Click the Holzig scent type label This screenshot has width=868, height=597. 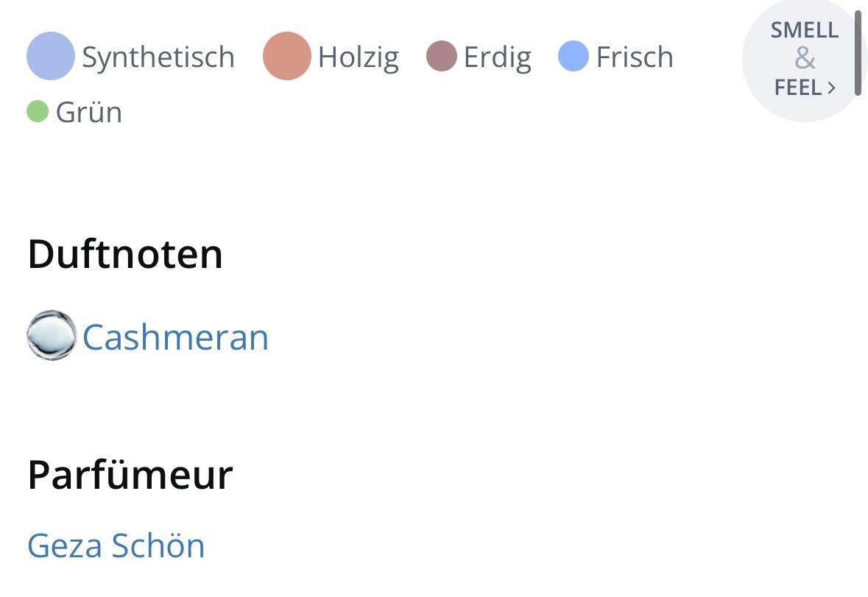358,57
